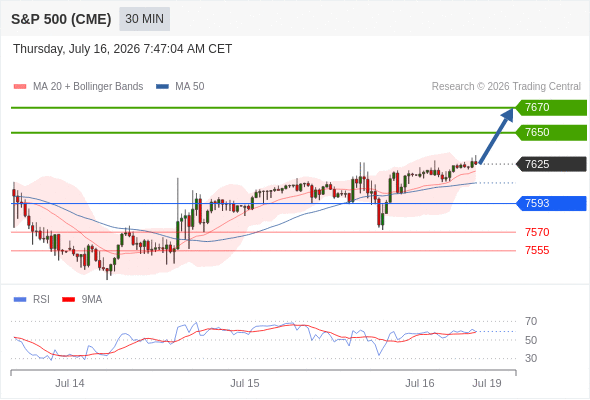Click the Jul 16 date label
The height and width of the screenshot is (400, 590).
420,383
